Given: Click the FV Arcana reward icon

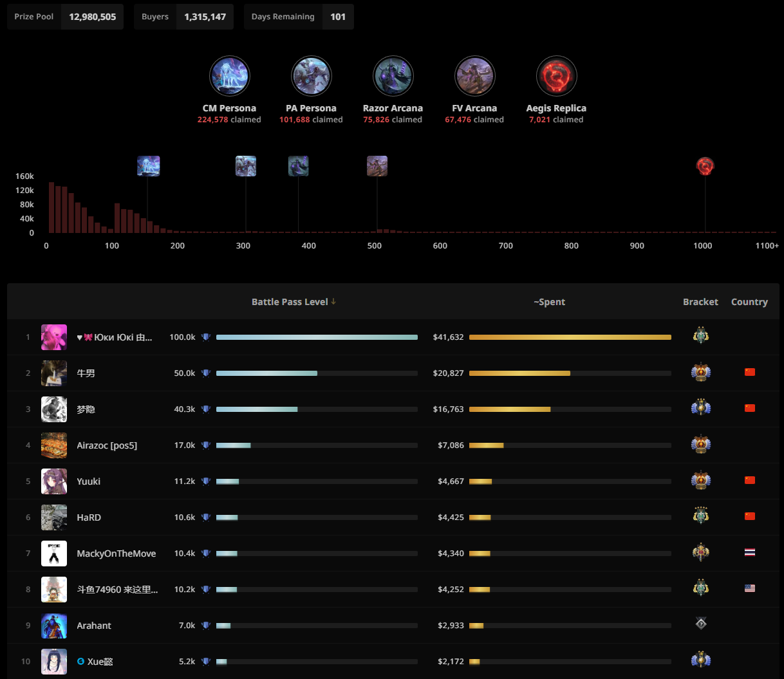Looking at the screenshot, I should tap(474, 76).
